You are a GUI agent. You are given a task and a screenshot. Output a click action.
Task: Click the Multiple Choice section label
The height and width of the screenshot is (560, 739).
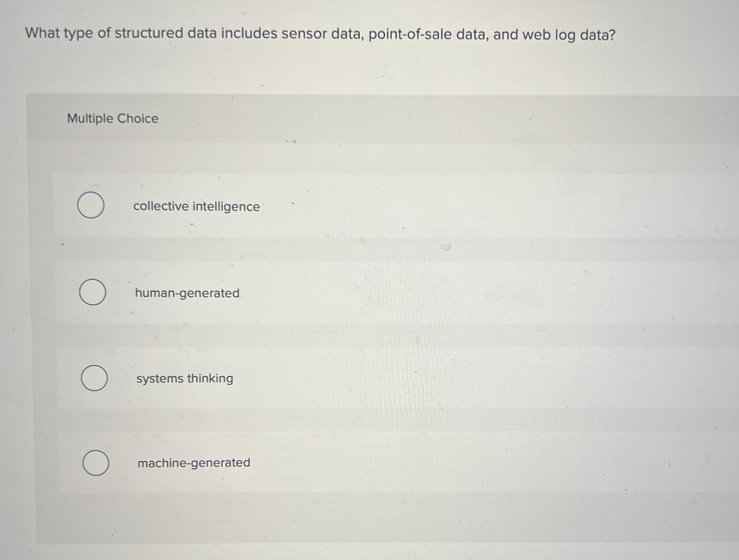click(x=113, y=118)
